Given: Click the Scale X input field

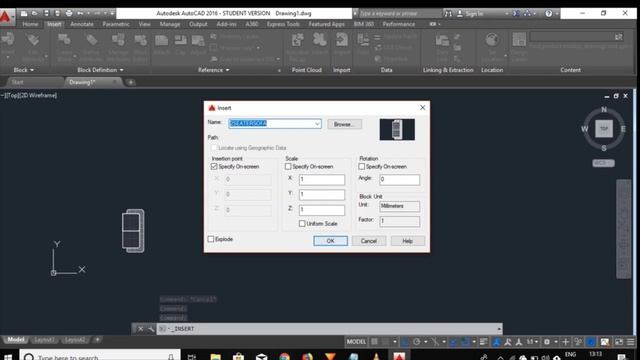Looking at the screenshot, I should pos(322,180).
